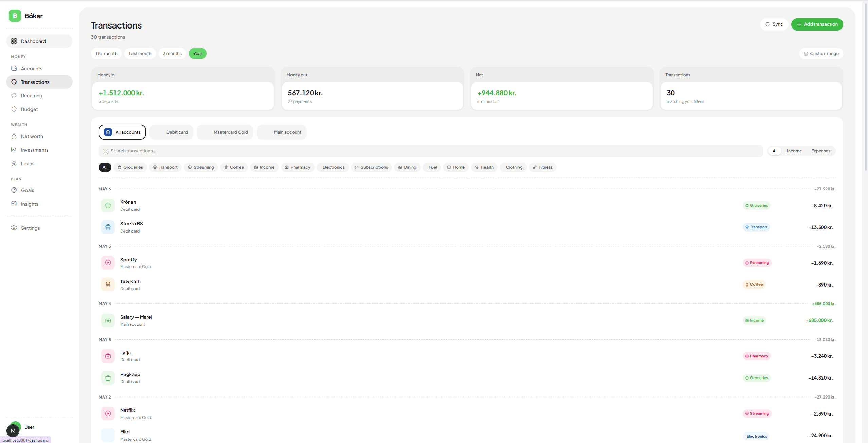Open Settings from the sidebar
Image resolution: width=868 pixels, height=443 pixels.
(39, 228)
